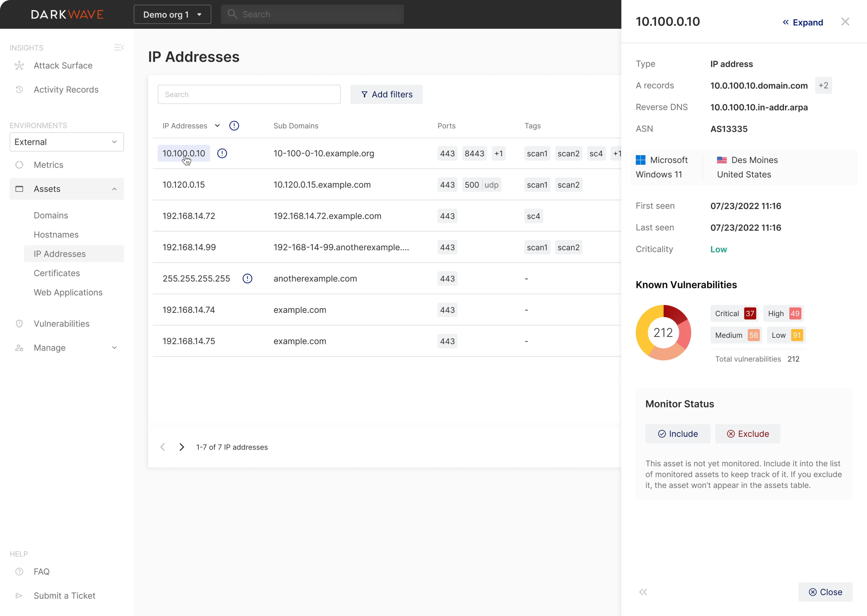
Task: Click the Add filters button
Action: 386,94
